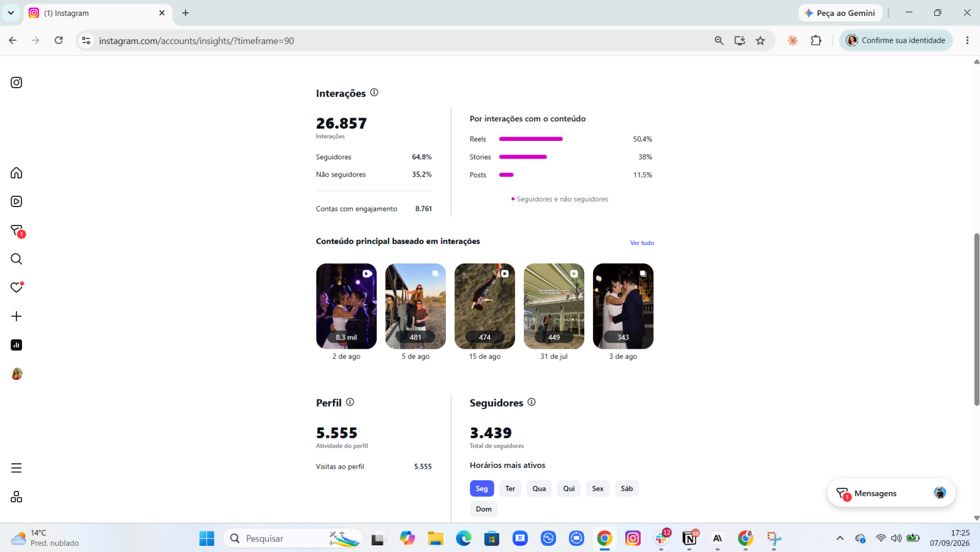The image size is (980, 552).
Task: Show info about Perfil metric
Action: 350,402
